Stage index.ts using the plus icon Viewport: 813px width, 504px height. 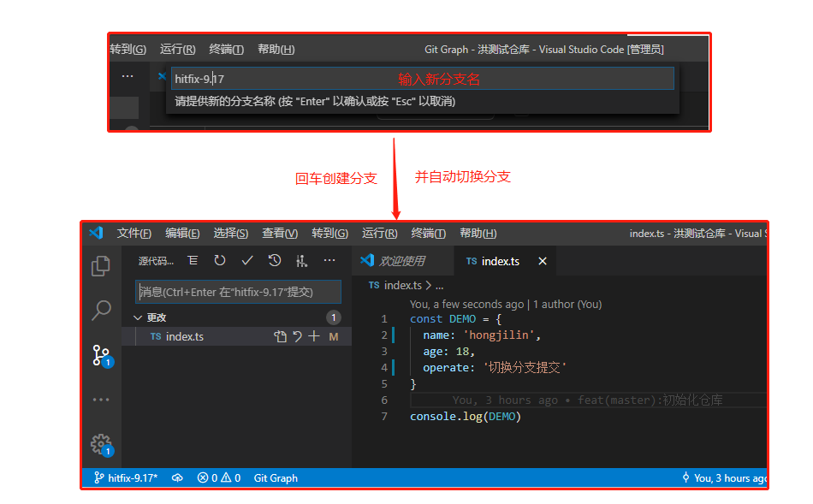[315, 336]
